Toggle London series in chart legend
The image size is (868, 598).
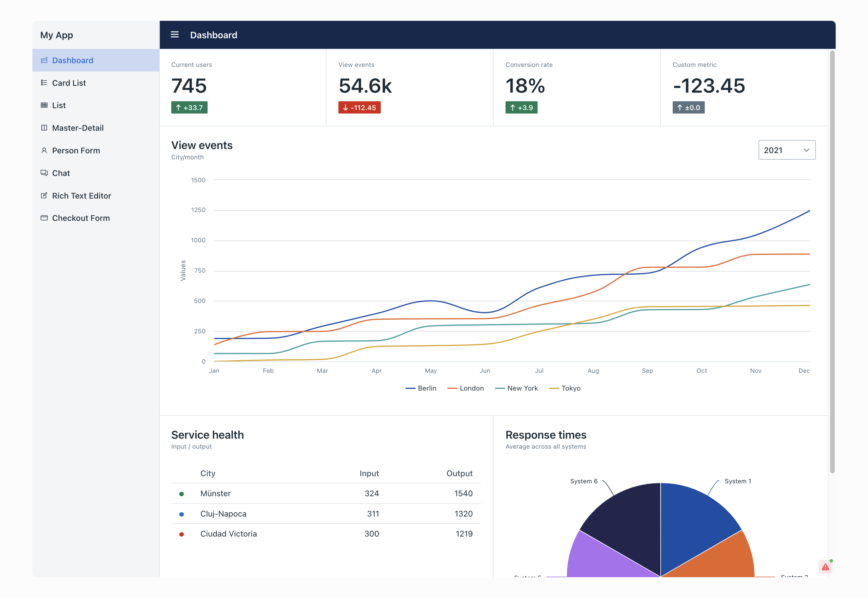[x=465, y=388]
